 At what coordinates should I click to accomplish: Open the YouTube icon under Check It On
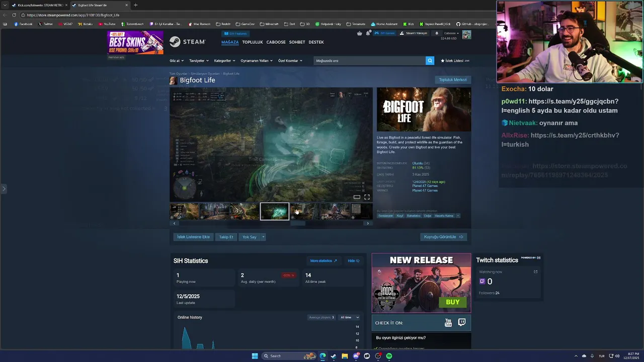448,322
